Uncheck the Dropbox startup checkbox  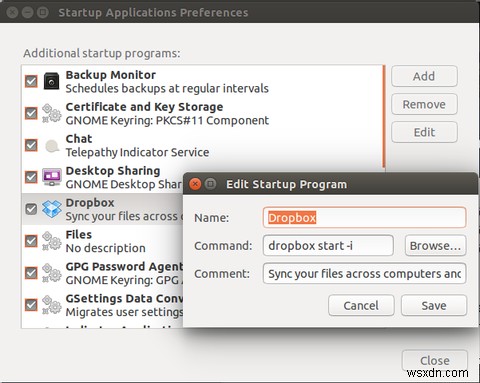tap(31, 209)
